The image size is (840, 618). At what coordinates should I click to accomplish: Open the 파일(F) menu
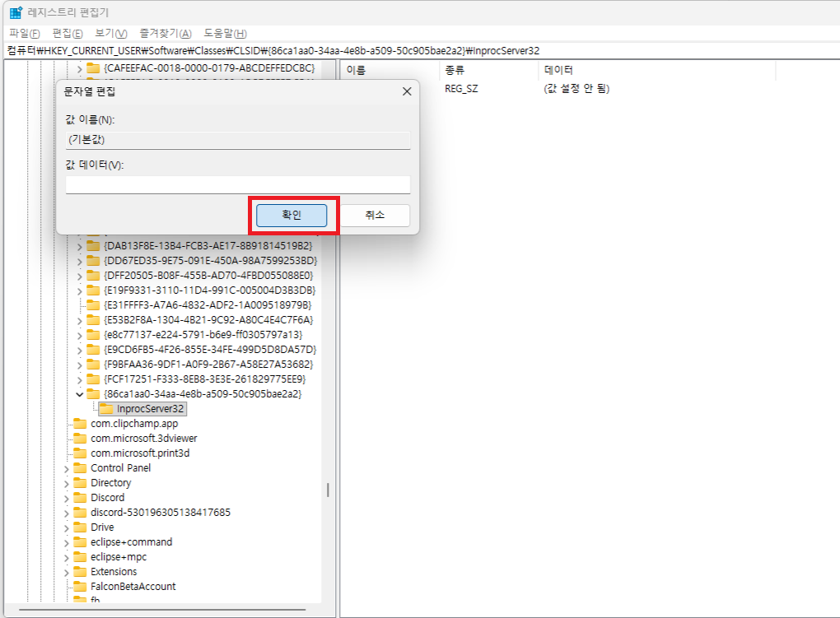tap(25, 33)
